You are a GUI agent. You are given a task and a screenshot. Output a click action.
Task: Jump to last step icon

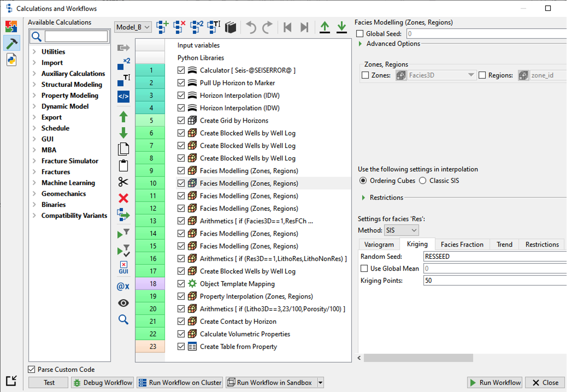tap(304, 27)
